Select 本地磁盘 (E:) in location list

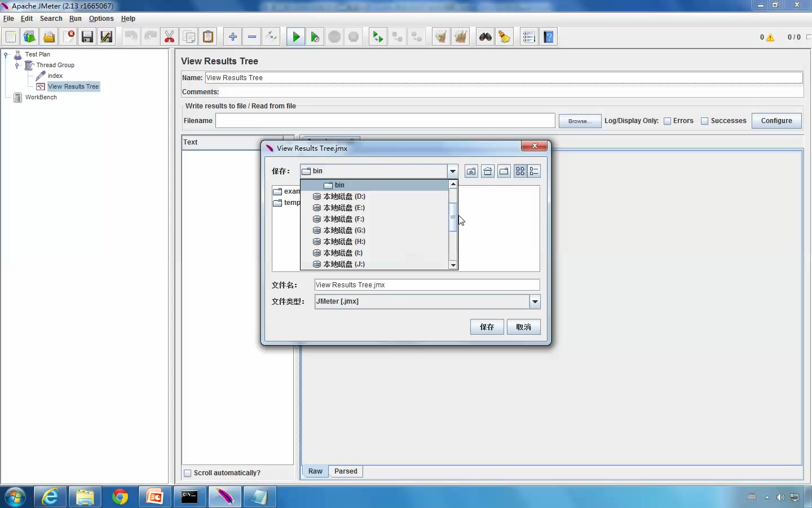coord(374,208)
